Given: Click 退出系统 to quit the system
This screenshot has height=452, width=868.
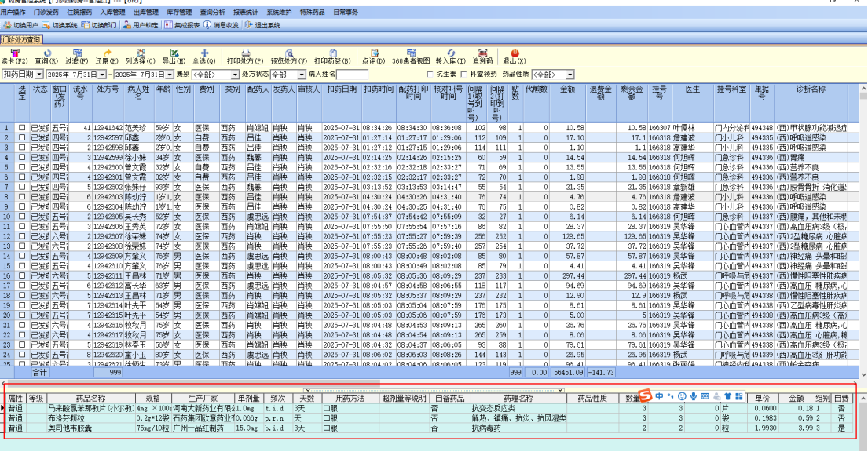Looking at the screenshot, I should [x=262, y=25].
